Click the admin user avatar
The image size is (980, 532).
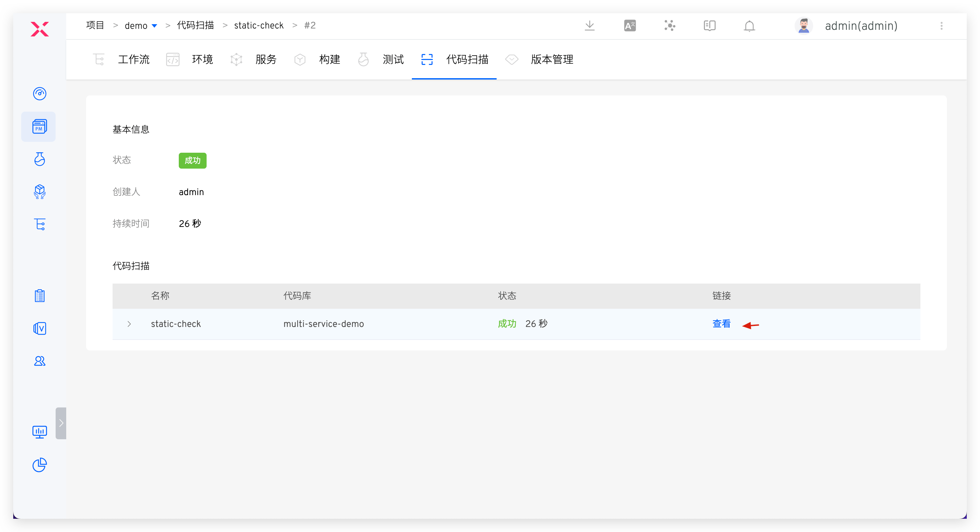pos(804,26)
